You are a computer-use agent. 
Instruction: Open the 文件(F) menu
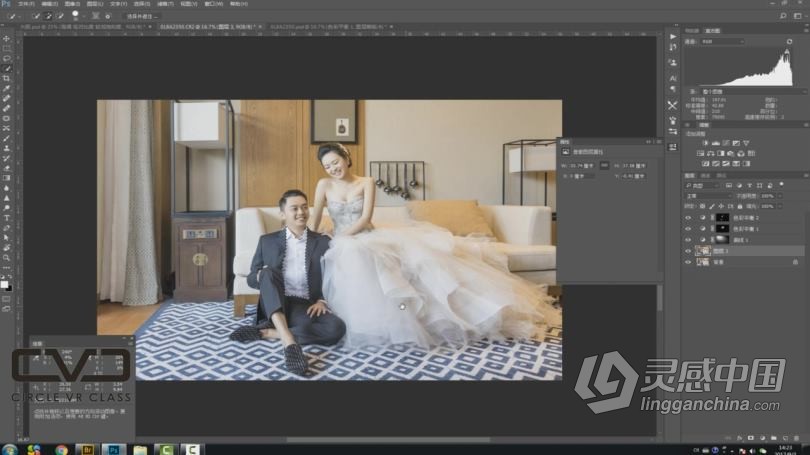[x=26, y=4]
